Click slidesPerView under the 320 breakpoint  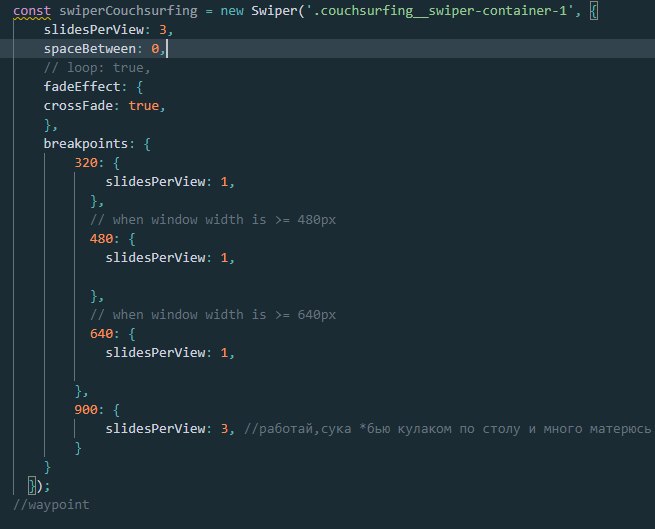[155, 182]
